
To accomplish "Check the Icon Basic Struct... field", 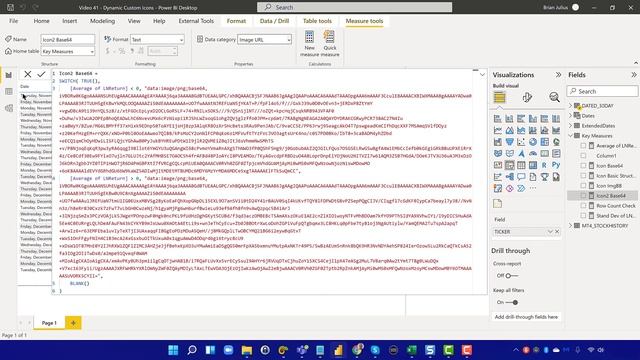I will (x=583, y=176).
